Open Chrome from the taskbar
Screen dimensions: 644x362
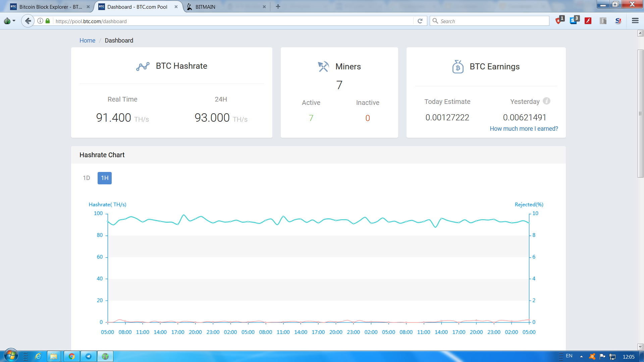(71, 356)
